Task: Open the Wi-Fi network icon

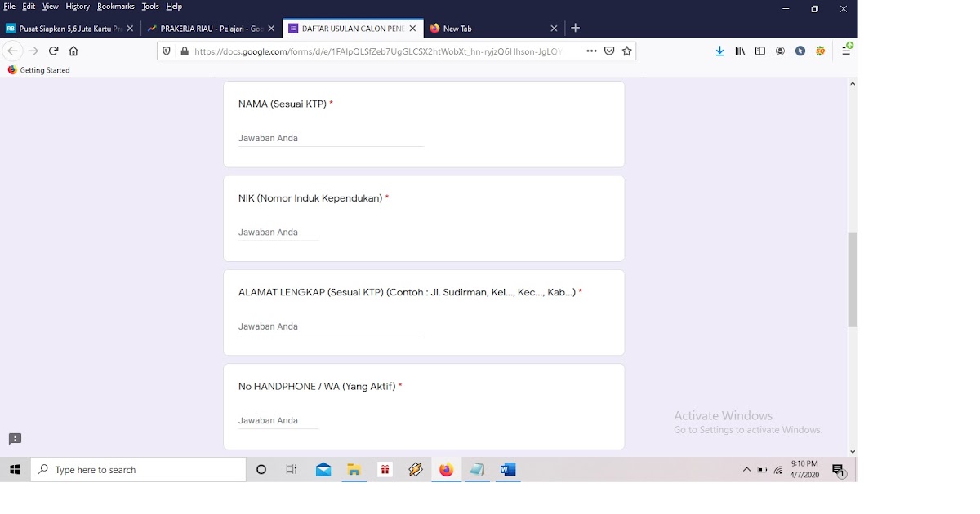Action: click(x=778, y=470)
